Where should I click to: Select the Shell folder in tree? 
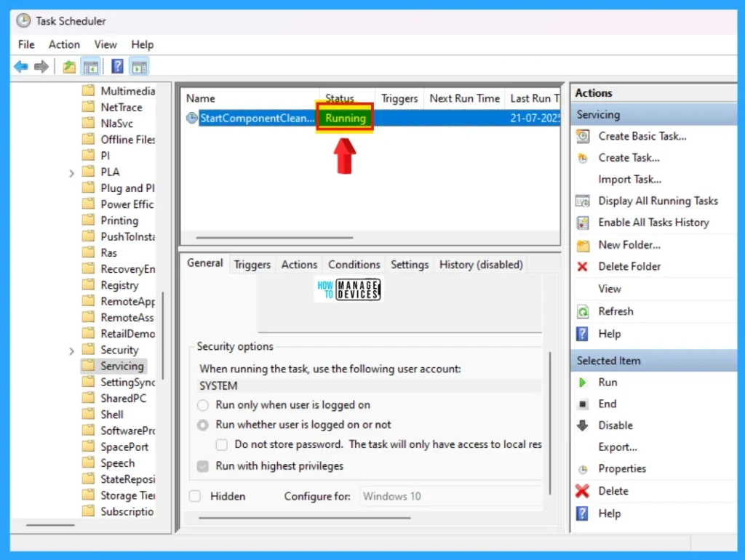pyautogui.click(x=112, y=415)
